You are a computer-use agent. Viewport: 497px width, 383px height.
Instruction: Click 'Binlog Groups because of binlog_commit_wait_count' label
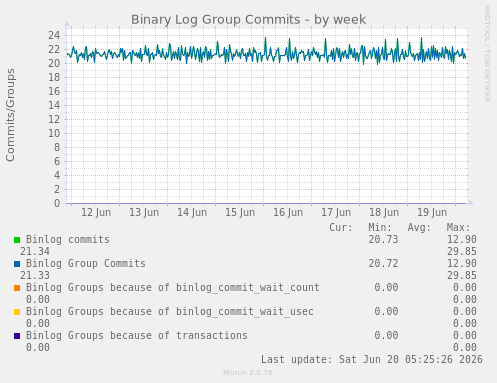click(173, 288)
